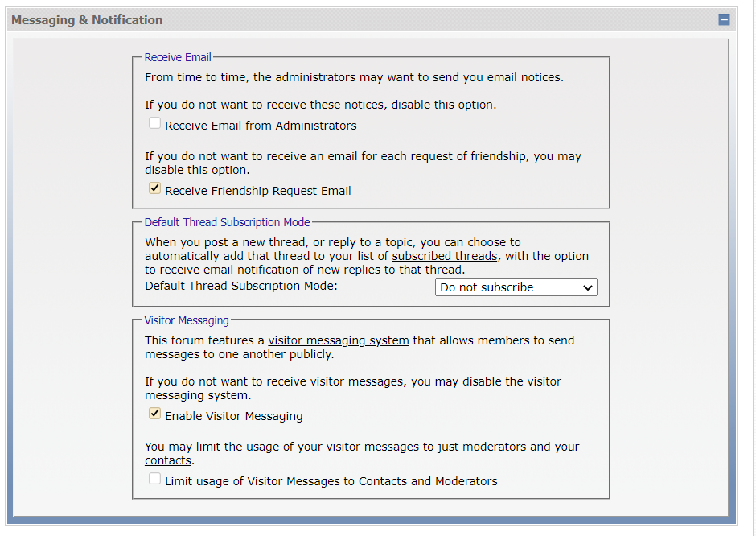Click the Receive Friendship Request Email label
Image resolution: width=756 pixels, height=536 pixels.
coord(258,191)
